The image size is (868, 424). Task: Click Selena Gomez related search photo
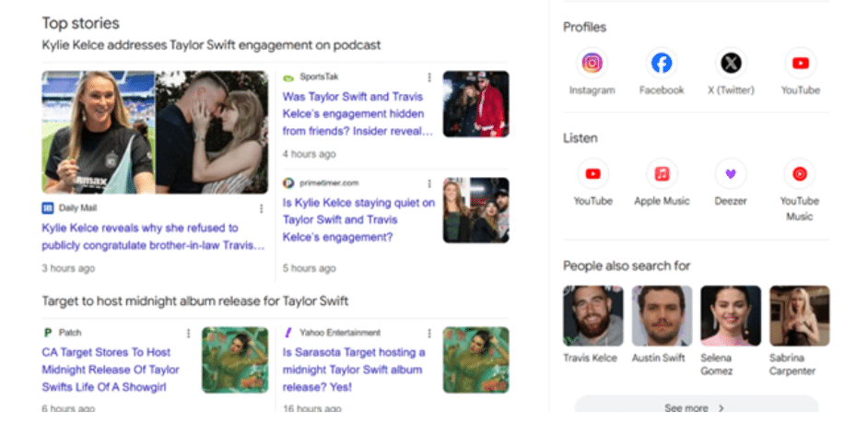coord(730,315)
